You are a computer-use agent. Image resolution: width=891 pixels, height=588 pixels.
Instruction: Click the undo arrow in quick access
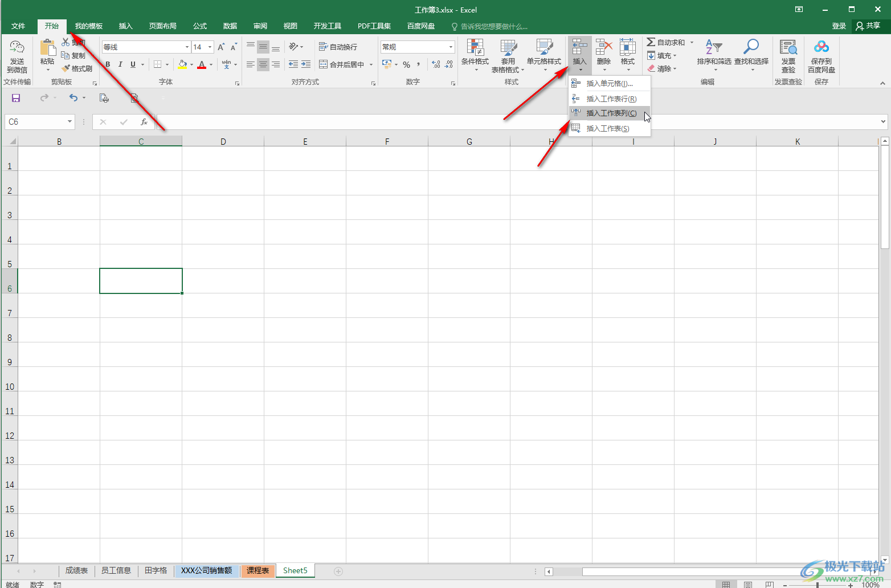coord(73,98)
